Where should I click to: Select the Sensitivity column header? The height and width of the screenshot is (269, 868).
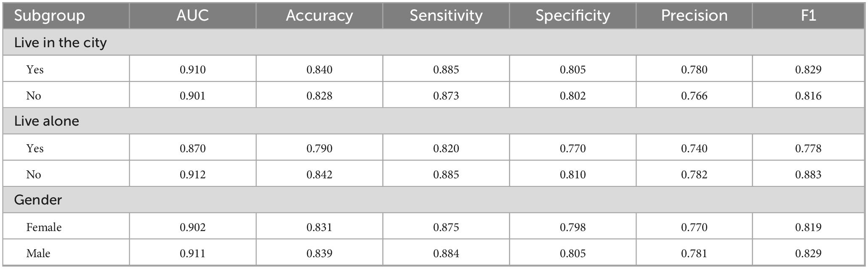tap(446, 16)
